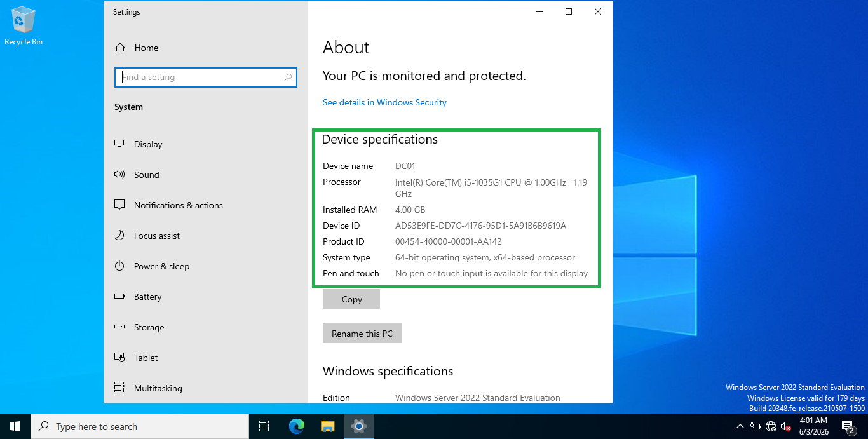
Task: Click Your PC is monitored and protected text
Action: pyautogui.click(x=424, y=76)
